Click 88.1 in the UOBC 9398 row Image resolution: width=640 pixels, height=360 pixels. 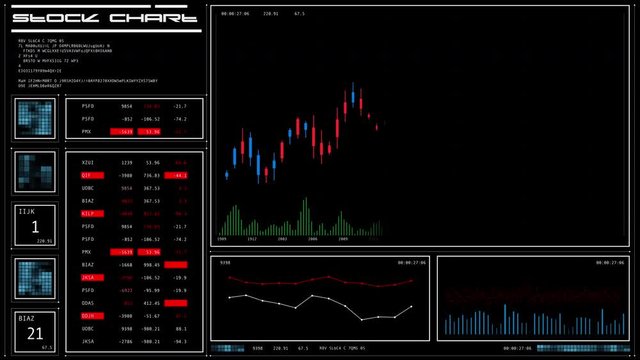coord(181,329)
